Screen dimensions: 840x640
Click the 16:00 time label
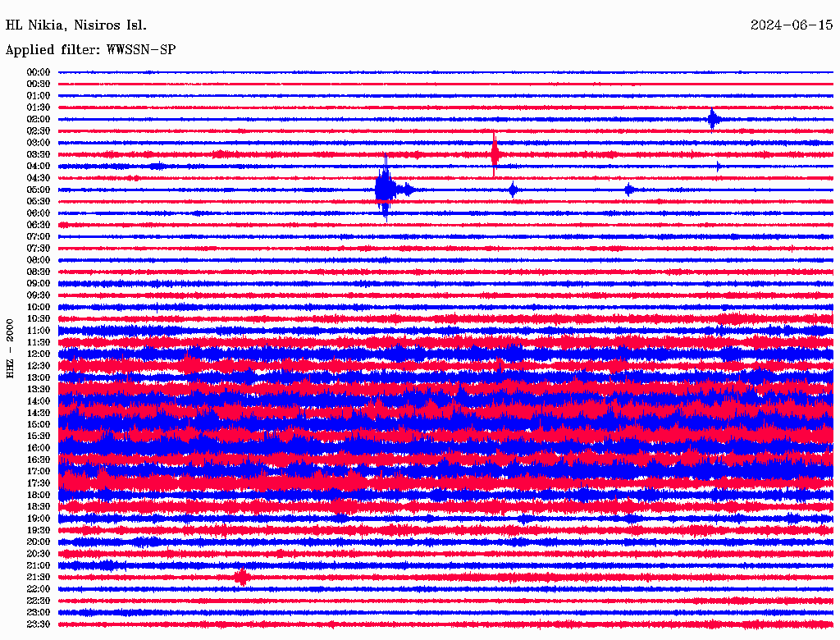click(38, 447)
